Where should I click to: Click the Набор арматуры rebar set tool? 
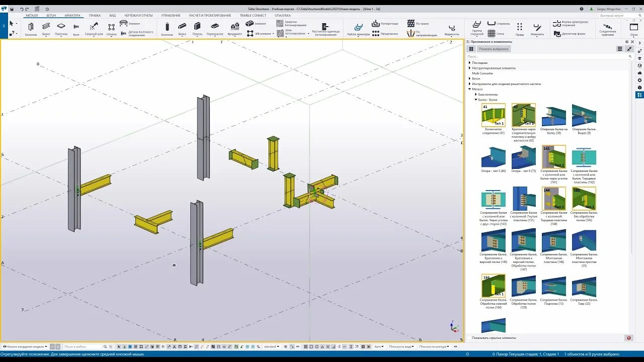tap(358, 29)
